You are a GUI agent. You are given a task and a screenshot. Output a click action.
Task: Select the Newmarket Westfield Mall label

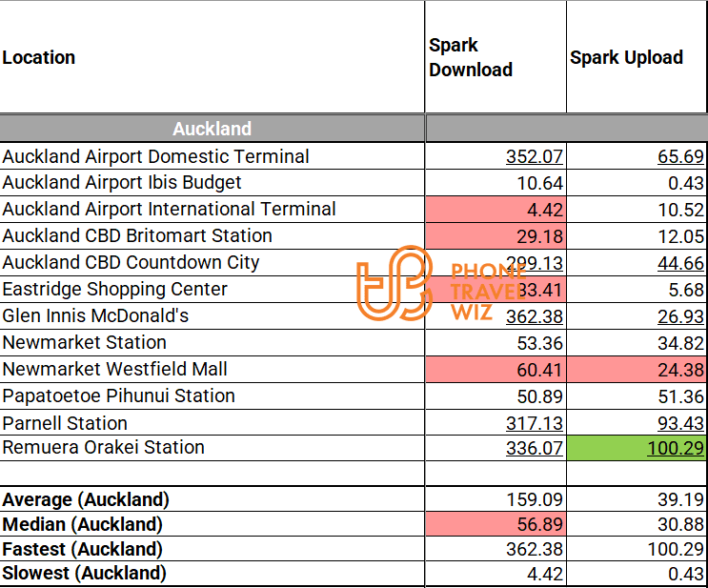[115, 370]
